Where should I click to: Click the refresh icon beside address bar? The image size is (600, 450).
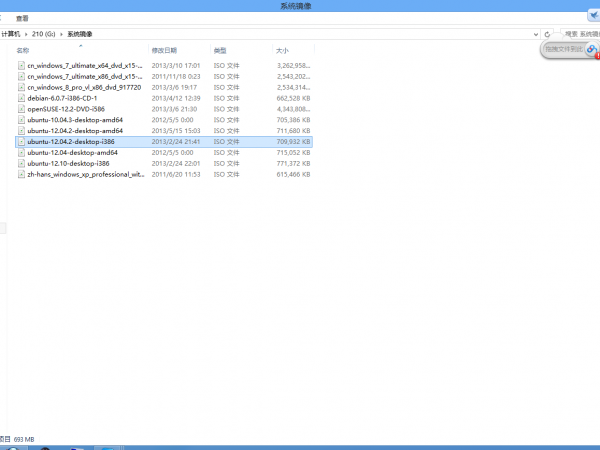pyautogui.click(x=547, y=33)
